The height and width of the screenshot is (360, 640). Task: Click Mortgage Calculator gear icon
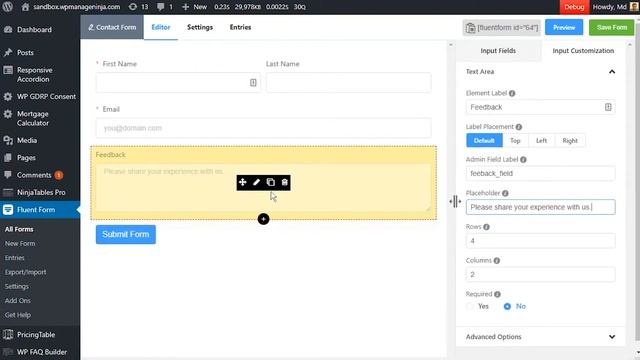pyautogui.click(x=8, y=114)
